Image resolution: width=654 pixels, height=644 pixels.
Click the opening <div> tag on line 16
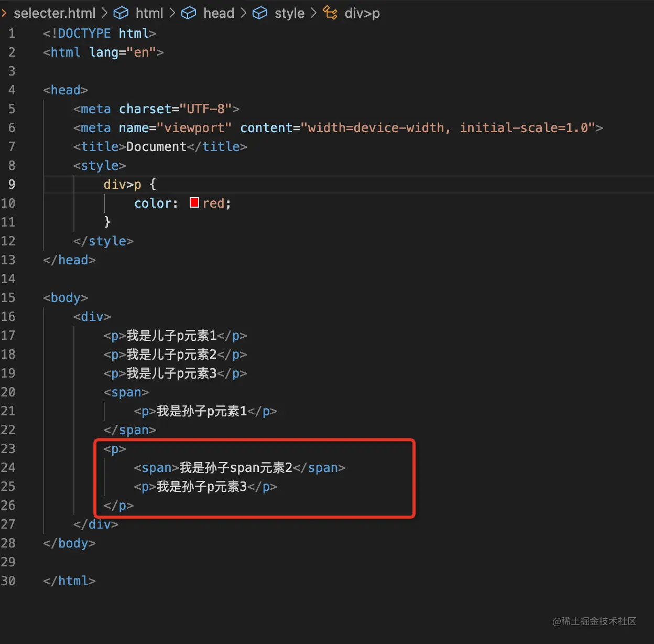[x=92, y=317]
